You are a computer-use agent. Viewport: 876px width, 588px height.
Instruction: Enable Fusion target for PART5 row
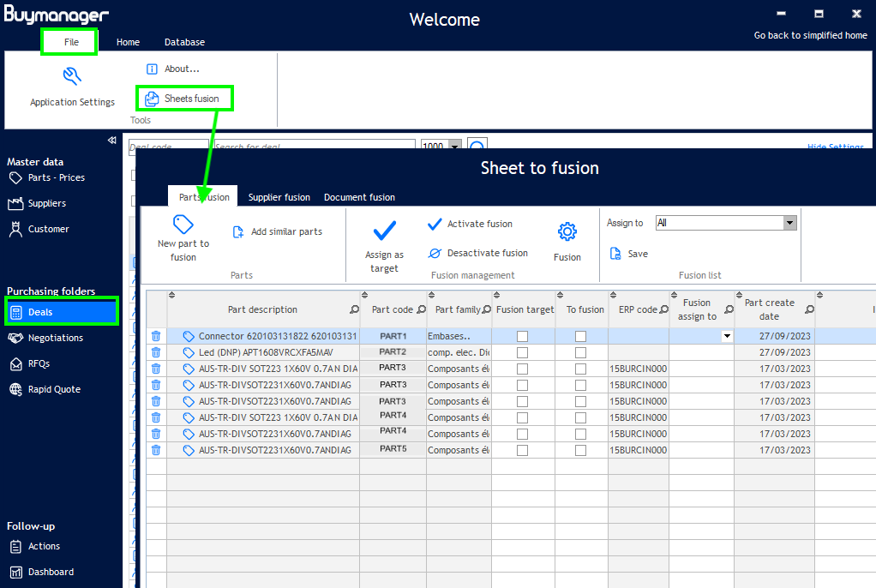[x=522, y=450]
